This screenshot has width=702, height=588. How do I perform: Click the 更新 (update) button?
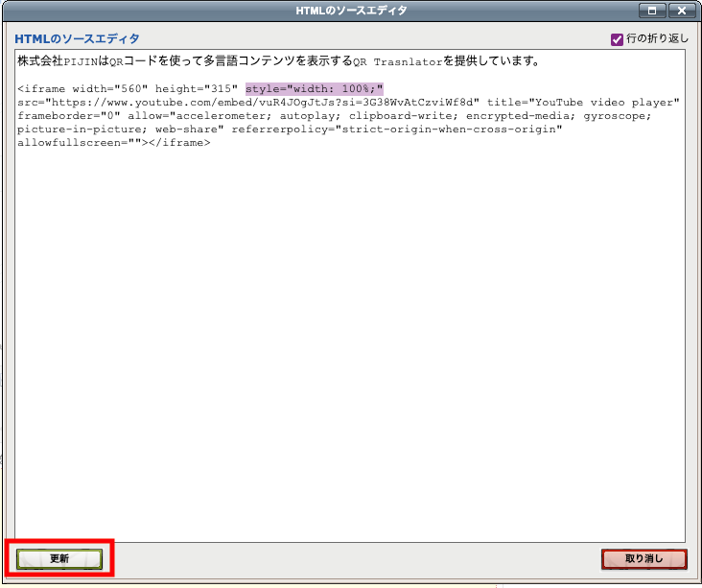[x=59, y=558]
